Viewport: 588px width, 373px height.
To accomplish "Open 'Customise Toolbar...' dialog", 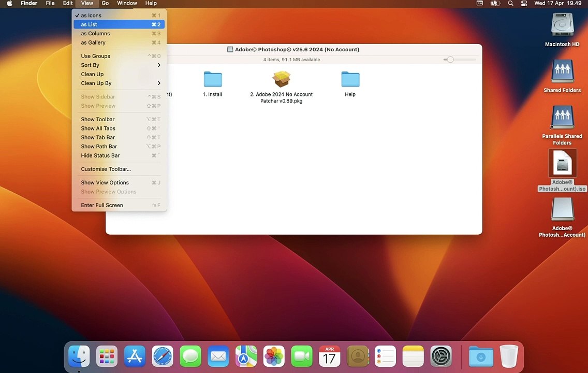I will click(x=119, y=169).
